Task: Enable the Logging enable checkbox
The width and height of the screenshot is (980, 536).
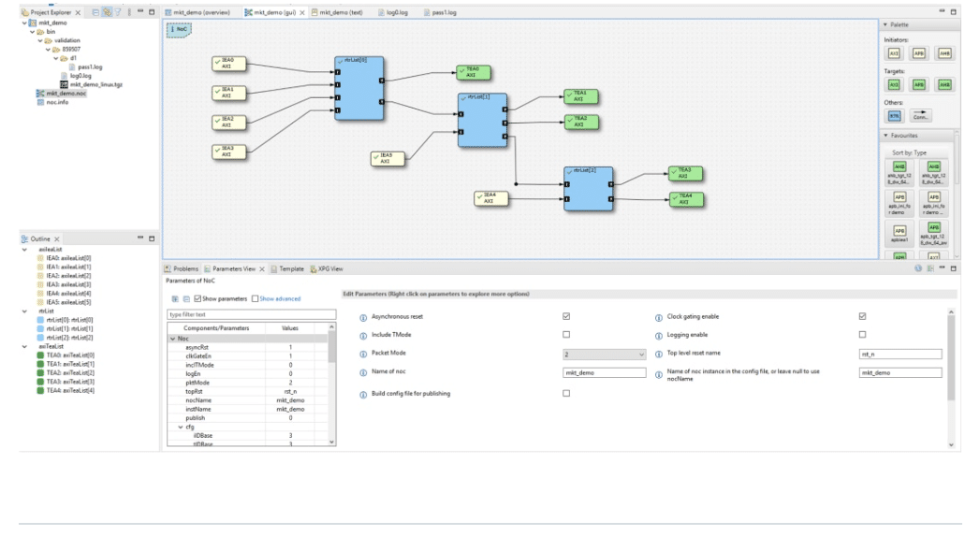Action: point(862,335)
